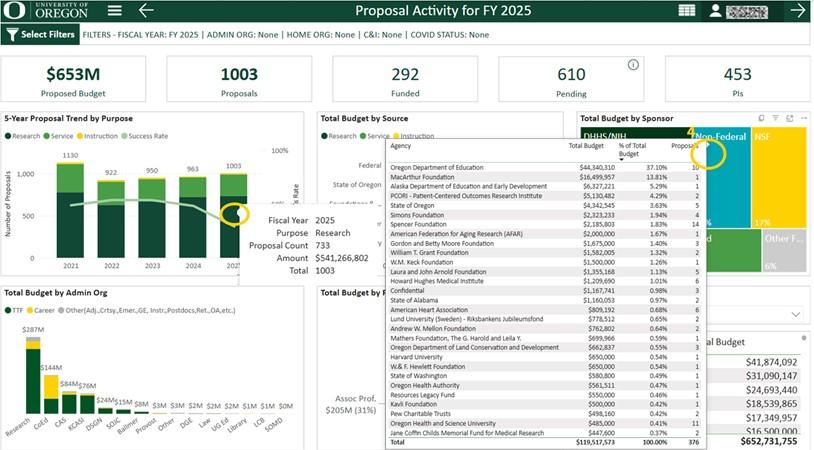Toggle Other(Adj.,Crtsy...) legend item
The width and height of the screenshot is (814, 450).
(147, 310)
